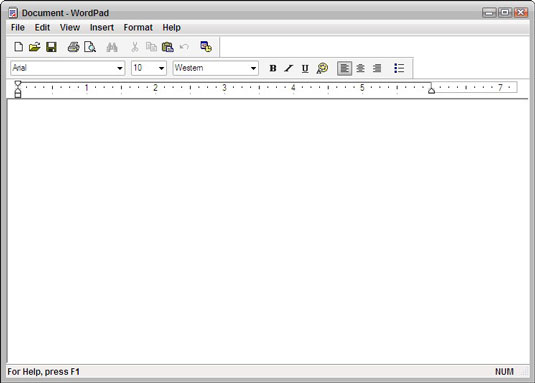This screenshot has width=535, height=383.
Task: Align text left
Action: [x=345, y=68]
